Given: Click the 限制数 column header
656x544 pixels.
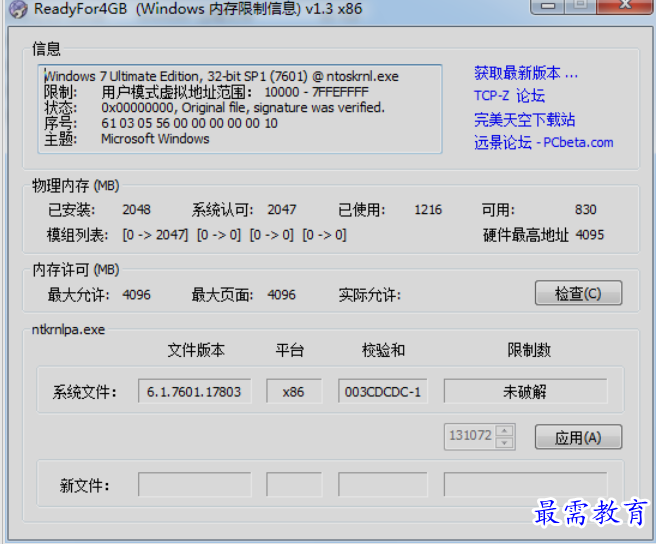Looking at the screenshot, I should [x=529, y=350].
